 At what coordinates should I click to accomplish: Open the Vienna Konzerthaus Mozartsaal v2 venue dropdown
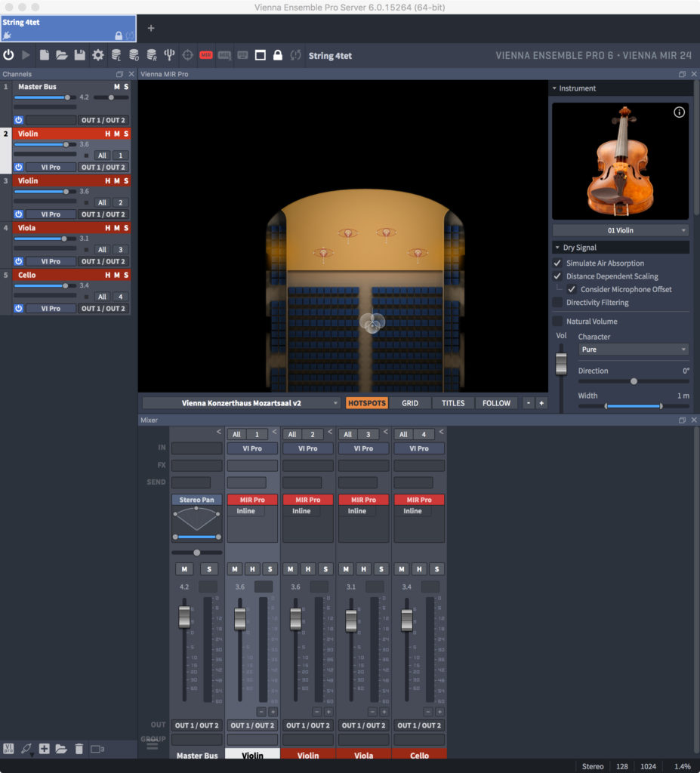(241, 403)
